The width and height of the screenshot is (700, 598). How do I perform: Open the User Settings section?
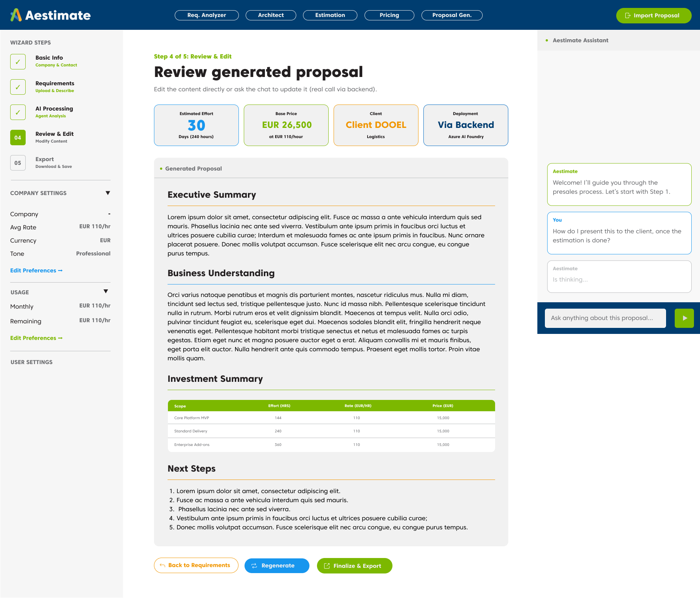(x=32, y=362)
